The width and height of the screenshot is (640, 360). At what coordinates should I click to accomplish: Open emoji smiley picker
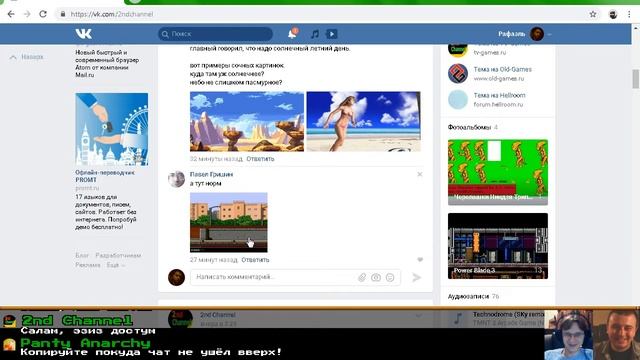(x=390, y=278)
